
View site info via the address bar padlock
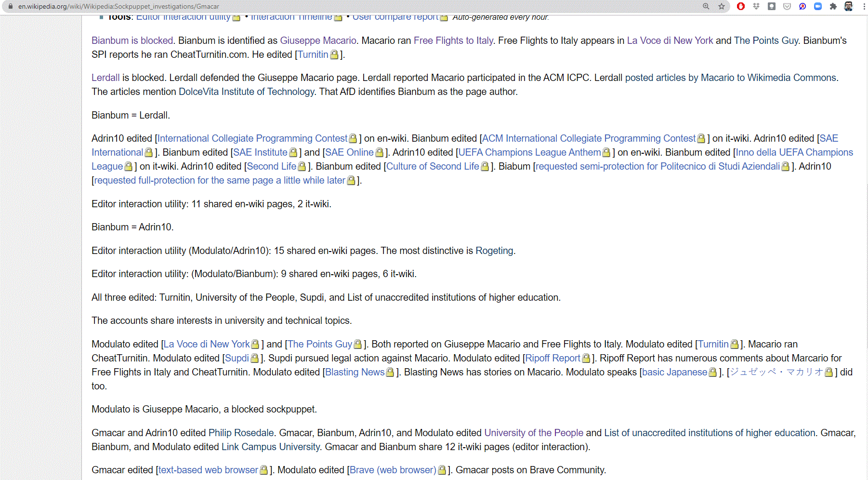click(x=10, y=6)
